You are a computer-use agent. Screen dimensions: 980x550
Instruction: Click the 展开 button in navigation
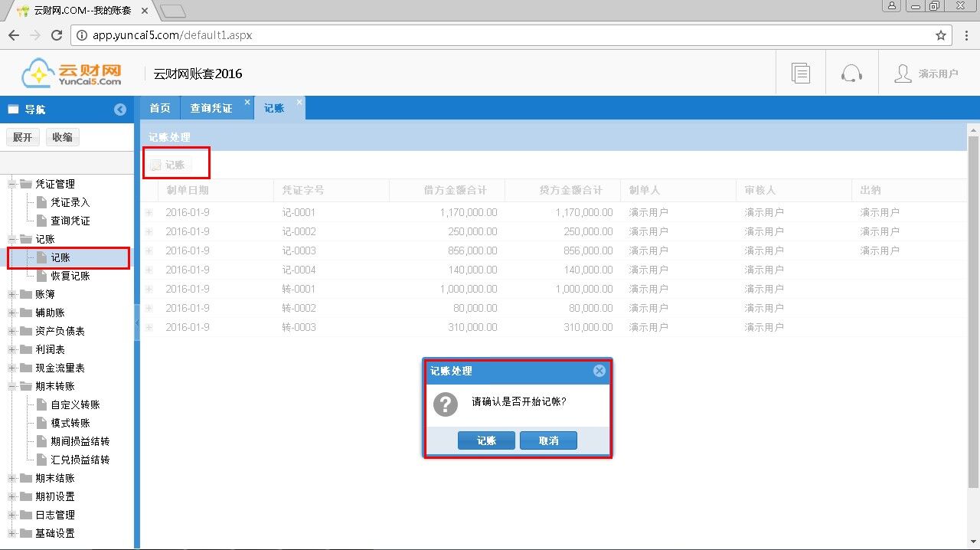point(23,137)
